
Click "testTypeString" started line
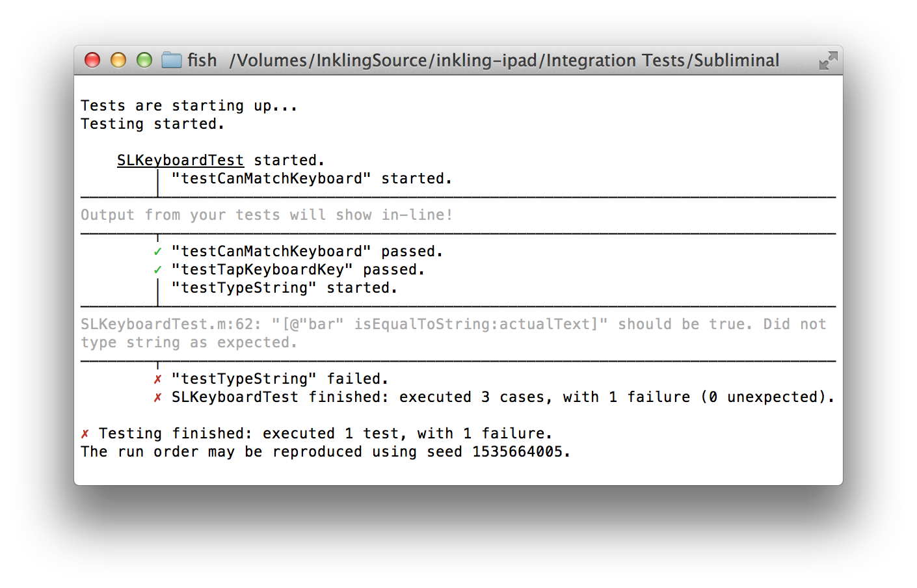[284, 288]
